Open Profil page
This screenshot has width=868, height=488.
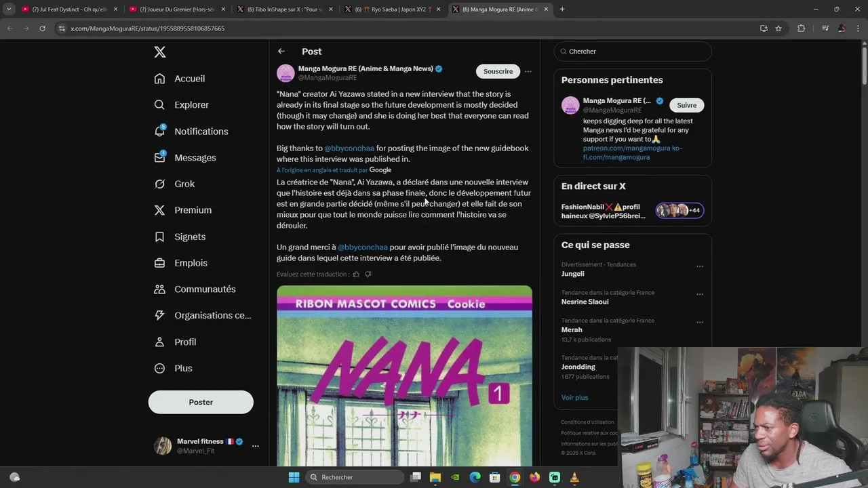(x=175, y=342)
